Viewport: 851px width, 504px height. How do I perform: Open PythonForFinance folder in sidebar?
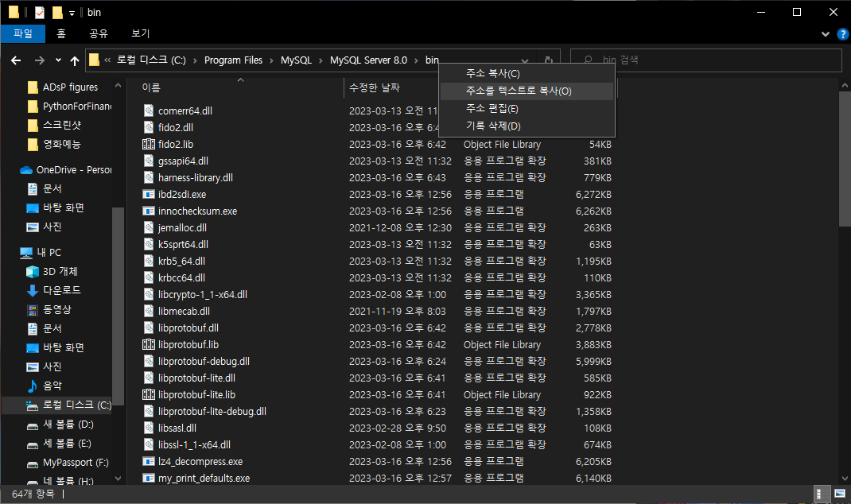(76, 107)
